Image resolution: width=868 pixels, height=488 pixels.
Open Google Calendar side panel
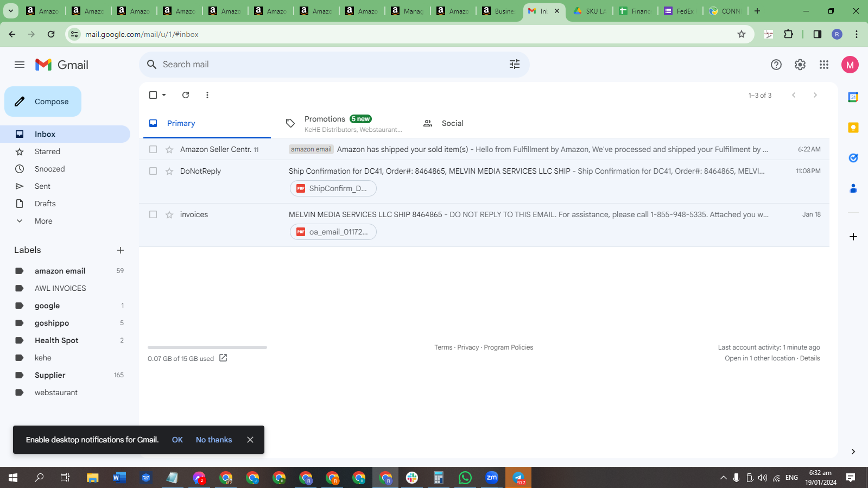click(x=853, y=97)
